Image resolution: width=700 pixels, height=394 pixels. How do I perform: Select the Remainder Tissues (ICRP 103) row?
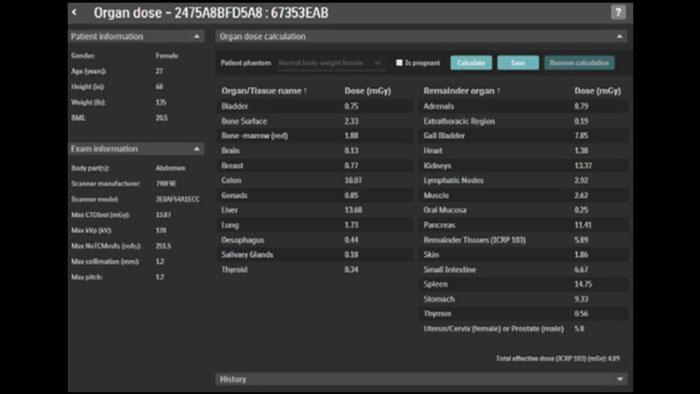[524, 240]
